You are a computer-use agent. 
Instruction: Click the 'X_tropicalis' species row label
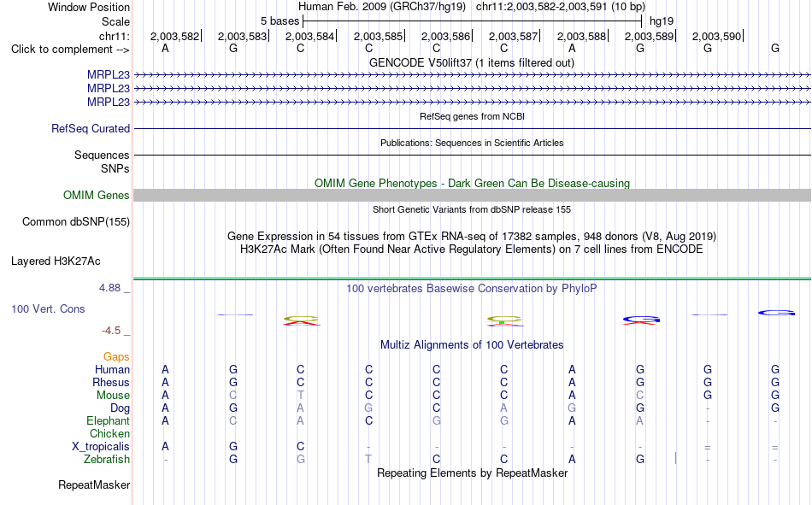click(x=101, y=447)
